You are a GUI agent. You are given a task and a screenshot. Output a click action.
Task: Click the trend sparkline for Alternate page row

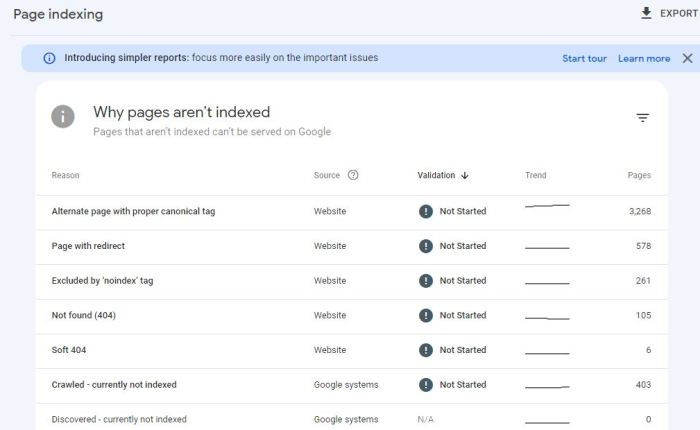[x=547, y=207]
